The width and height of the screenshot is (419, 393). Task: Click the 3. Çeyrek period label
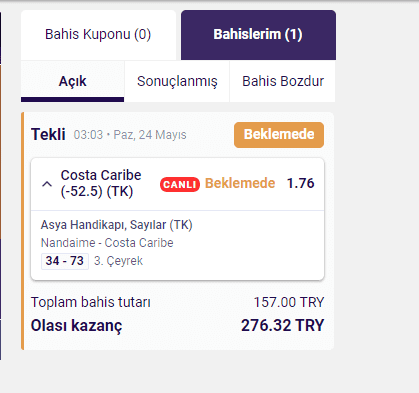118,261
